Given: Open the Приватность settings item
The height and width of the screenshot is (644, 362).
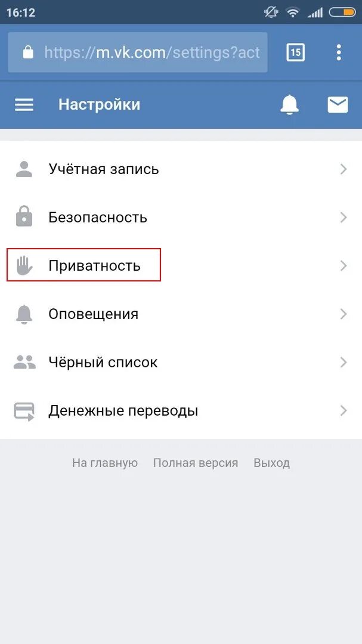Looking at the screenshot, I should pyautogui.click(x=181, y=265).
